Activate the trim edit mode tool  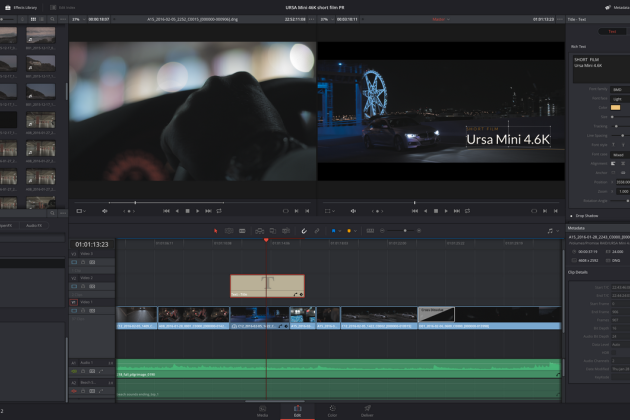tap(229, 231)
